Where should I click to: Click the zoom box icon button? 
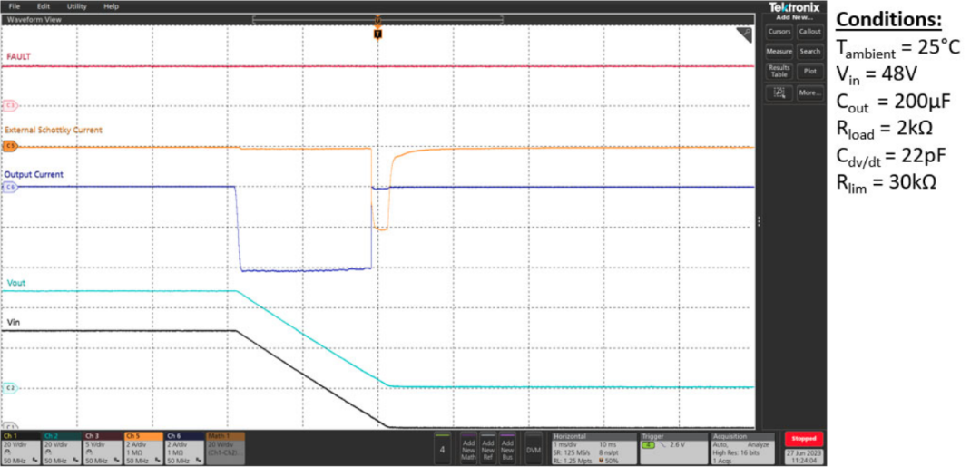778,92
